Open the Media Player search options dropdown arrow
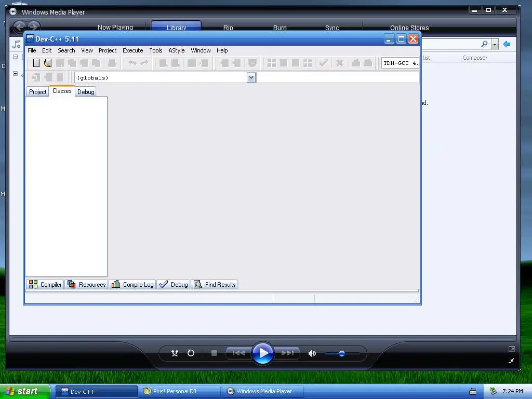Screen dimensions: 532x399 (495, 45)
